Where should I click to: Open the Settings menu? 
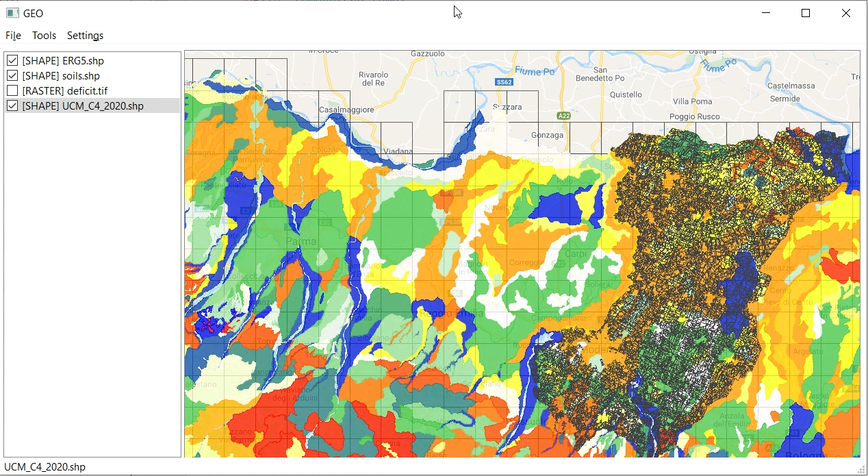85,36
